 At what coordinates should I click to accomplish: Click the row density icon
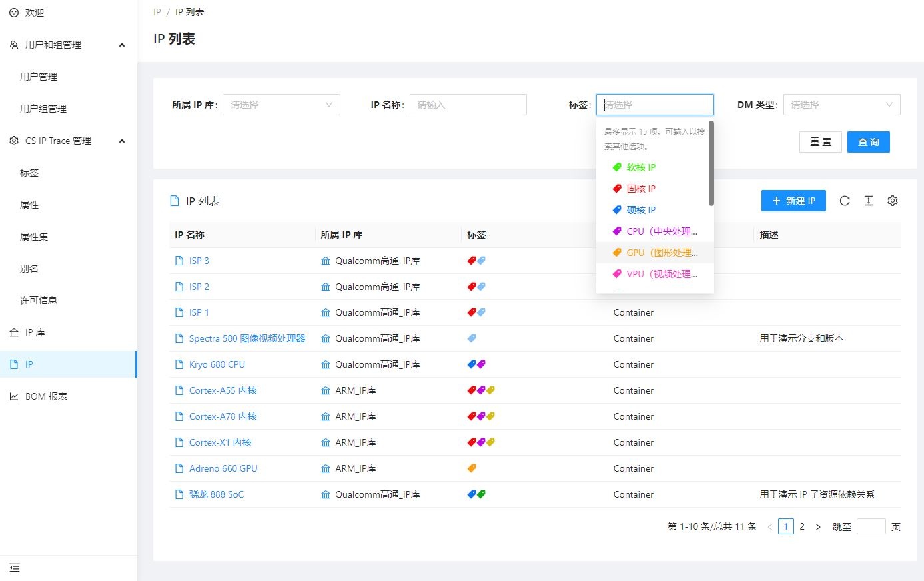pos(868,201)
